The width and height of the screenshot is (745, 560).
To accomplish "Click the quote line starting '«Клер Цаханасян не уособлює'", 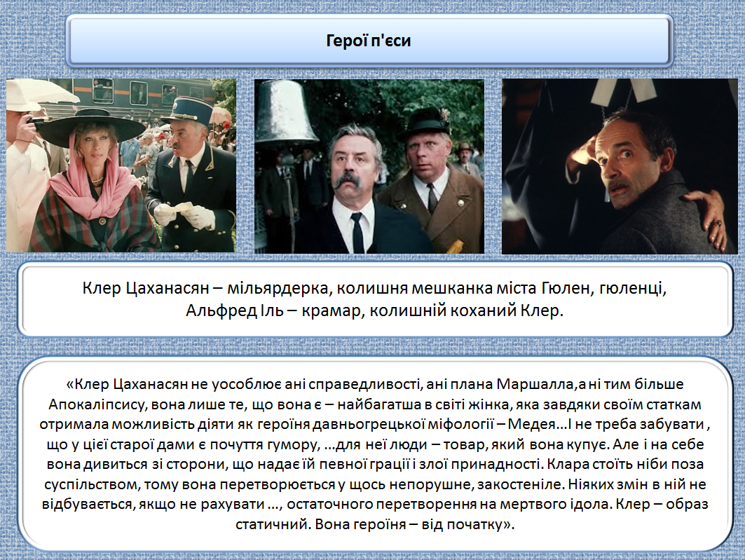I will pos(375,384).
